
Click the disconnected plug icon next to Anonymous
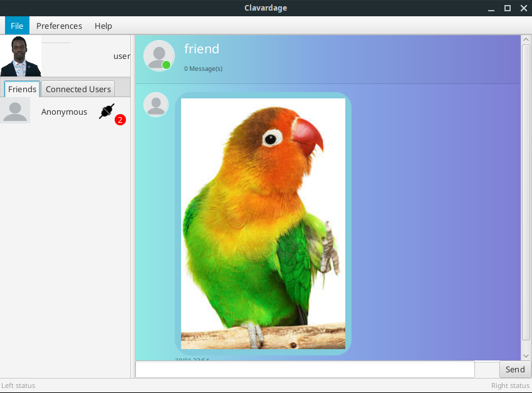pos(107,112)
